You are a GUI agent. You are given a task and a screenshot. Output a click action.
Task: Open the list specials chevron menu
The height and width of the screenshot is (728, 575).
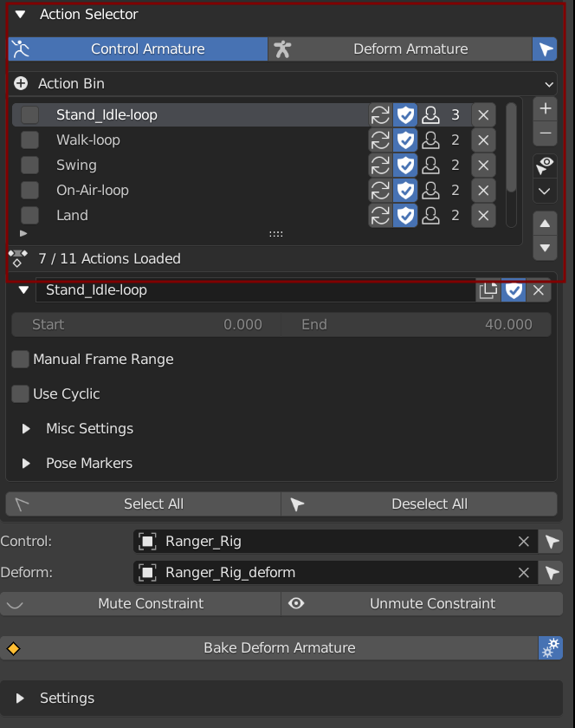point(545,191)
